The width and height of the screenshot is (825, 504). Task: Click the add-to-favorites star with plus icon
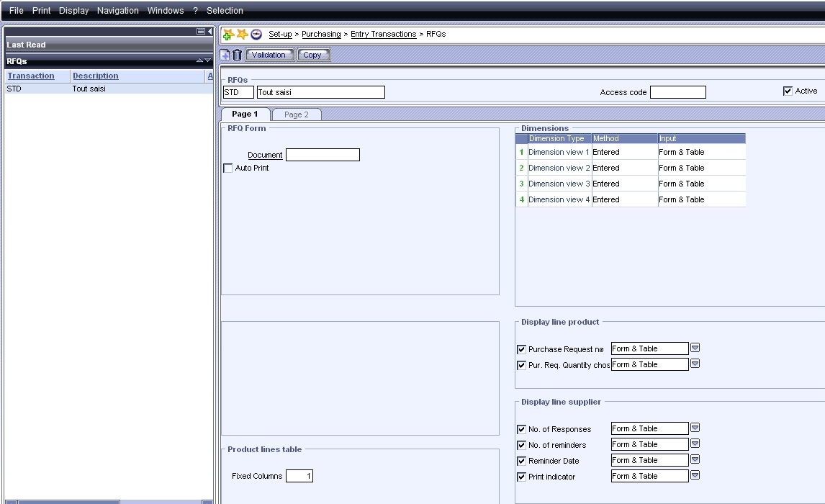coord(228,35)
